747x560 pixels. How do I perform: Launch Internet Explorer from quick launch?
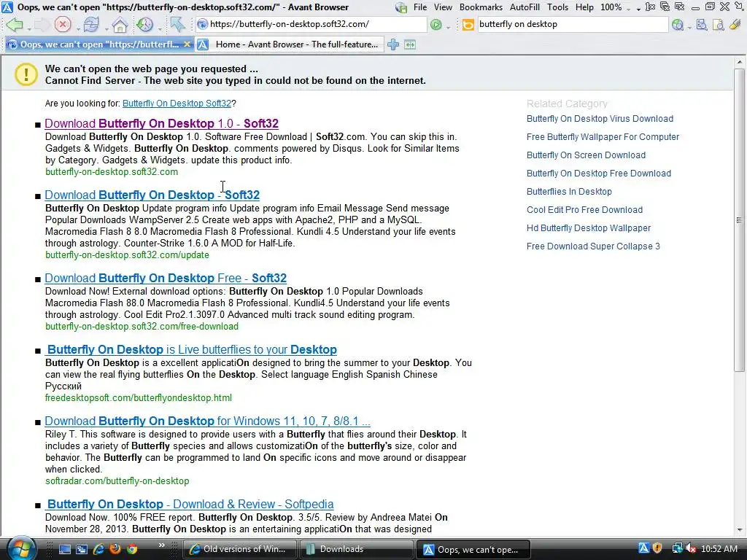(98, 549)
